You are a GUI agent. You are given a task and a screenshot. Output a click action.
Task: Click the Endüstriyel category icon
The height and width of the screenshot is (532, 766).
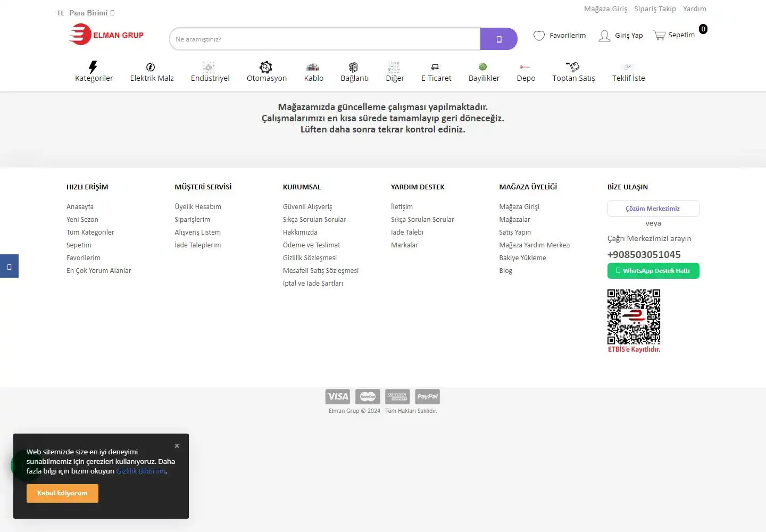point(209,67)
